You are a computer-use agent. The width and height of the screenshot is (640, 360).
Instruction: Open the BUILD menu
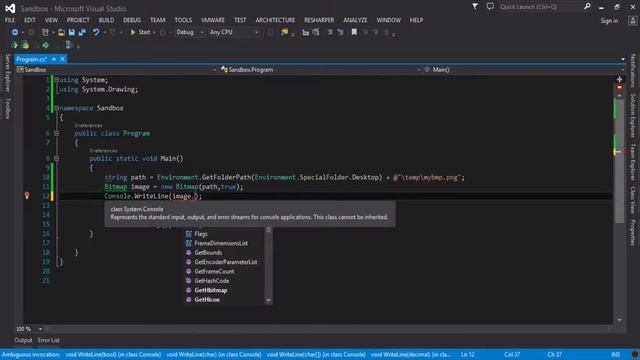click(106, 20)
